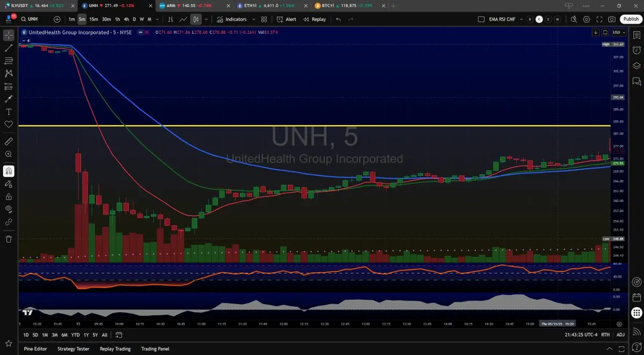The height and width of the screenshot is (355, 644).
Task: Select the 30m timeframe
Action: pyautogui.click(x=106, y=19)
